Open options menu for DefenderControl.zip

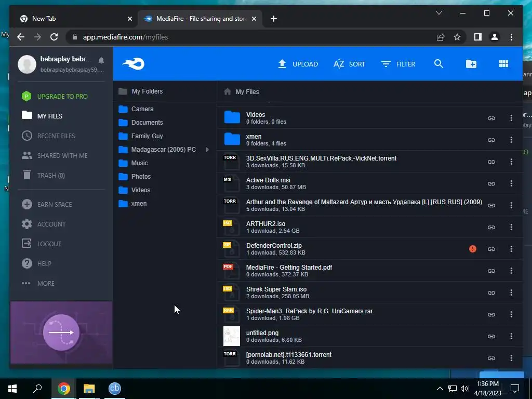511,249
